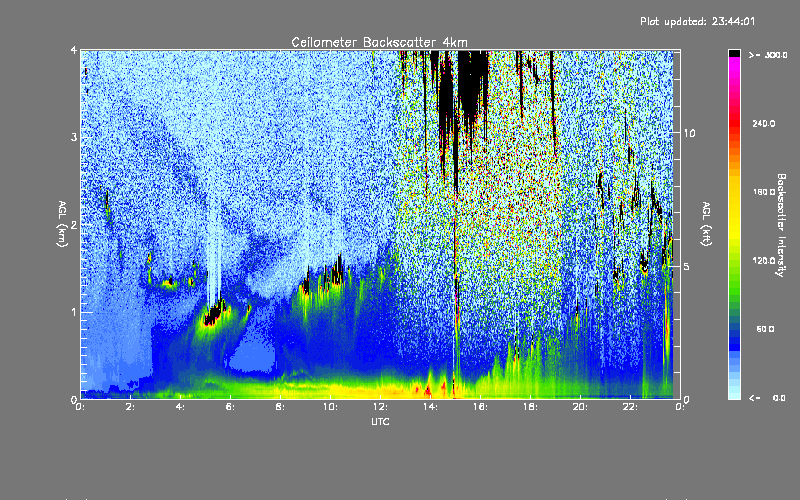This screenshot has height=500, width=800.
Task: Click the '120.0' colorbar label
Action: pos(764,260)
